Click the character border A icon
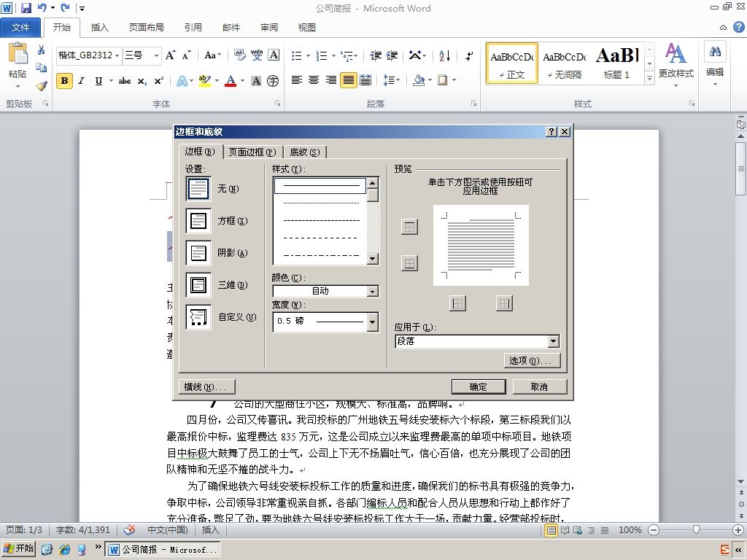 [x=274, y=55]
